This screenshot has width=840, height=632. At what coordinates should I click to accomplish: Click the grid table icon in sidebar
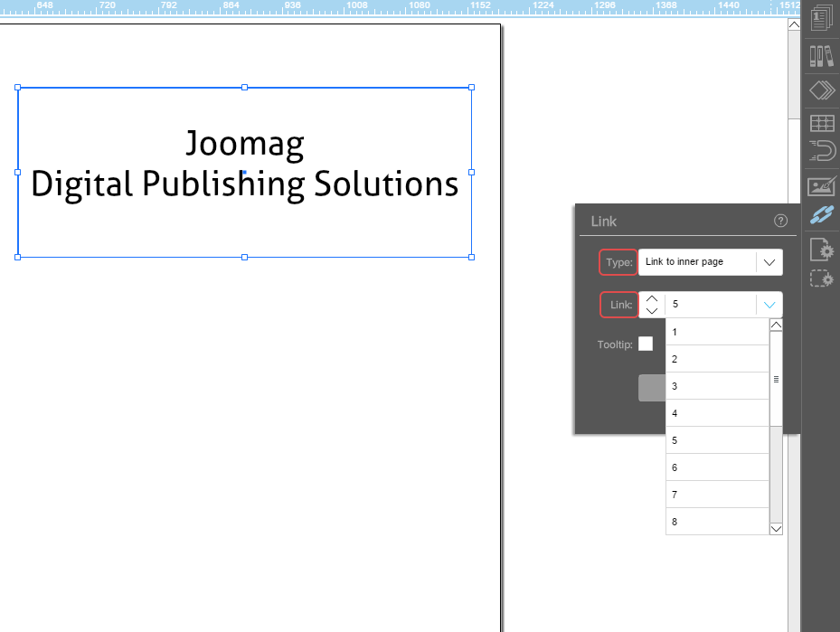coord(821,124)
